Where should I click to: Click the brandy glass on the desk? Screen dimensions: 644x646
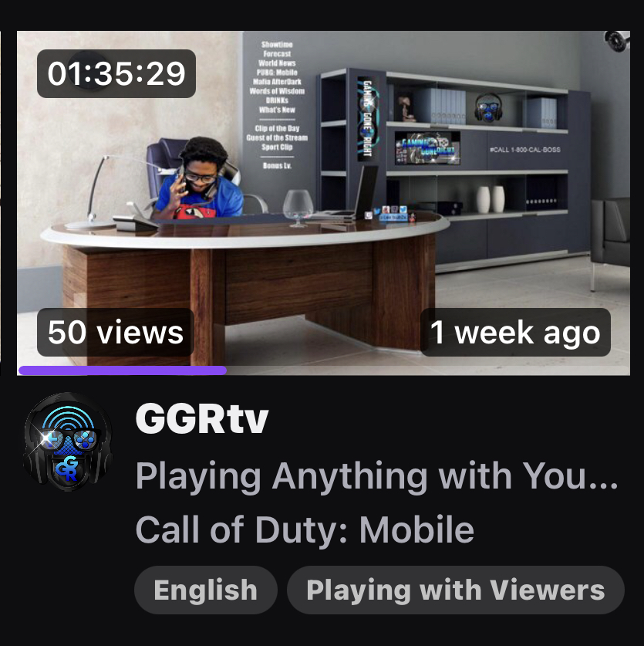coord(298,208)
